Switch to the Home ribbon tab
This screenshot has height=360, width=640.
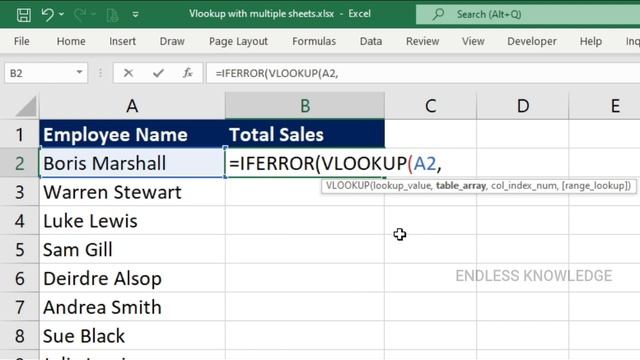pos(71,41)
